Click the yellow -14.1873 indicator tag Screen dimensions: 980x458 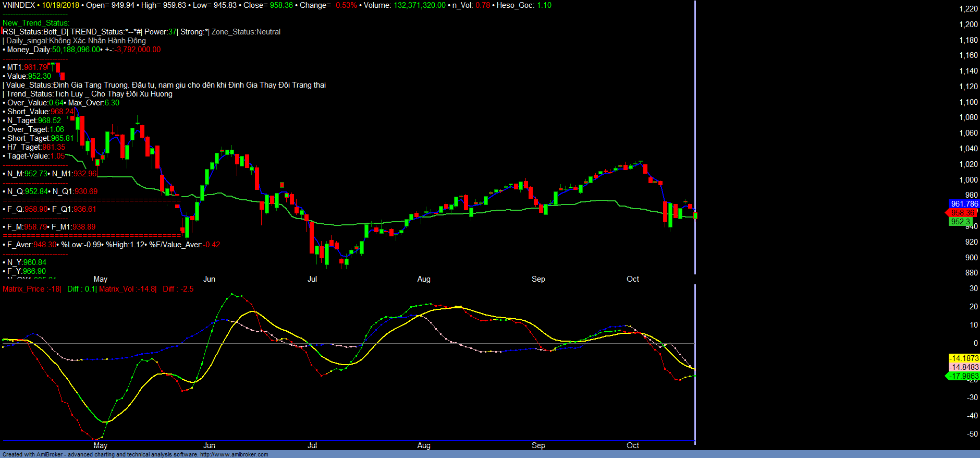[963, 358]
